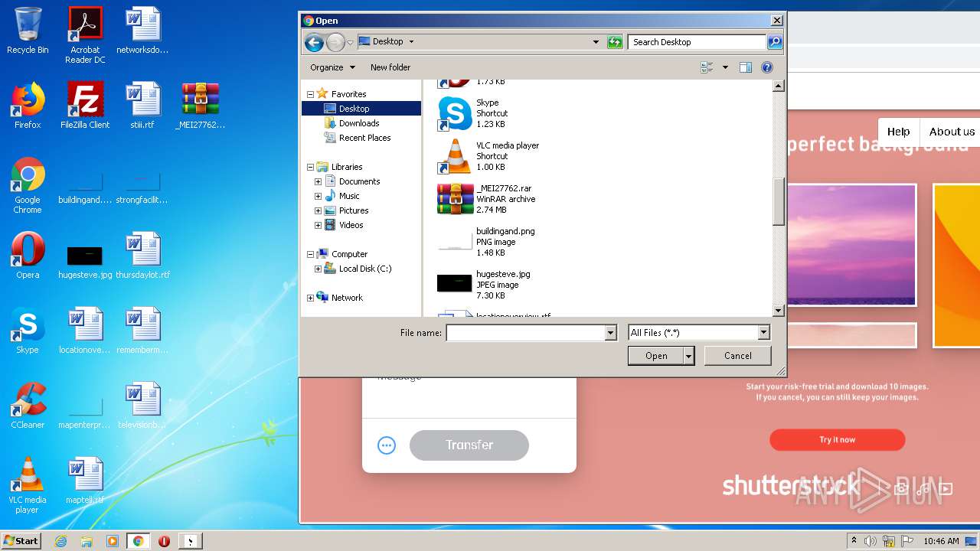Click Try it now on Shutterstock ad
Image resolution: width=980 pixels, height=551 pixels.
click(838, 440)
